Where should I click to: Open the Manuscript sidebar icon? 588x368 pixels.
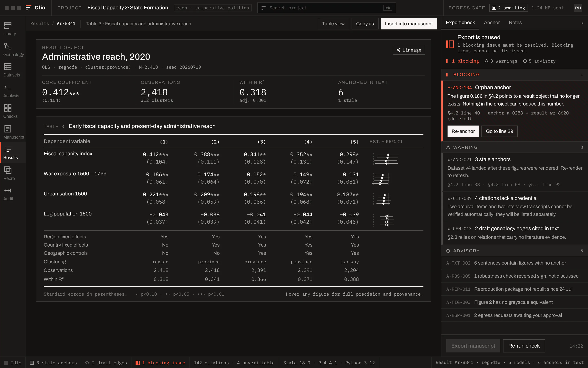point(8,129)
